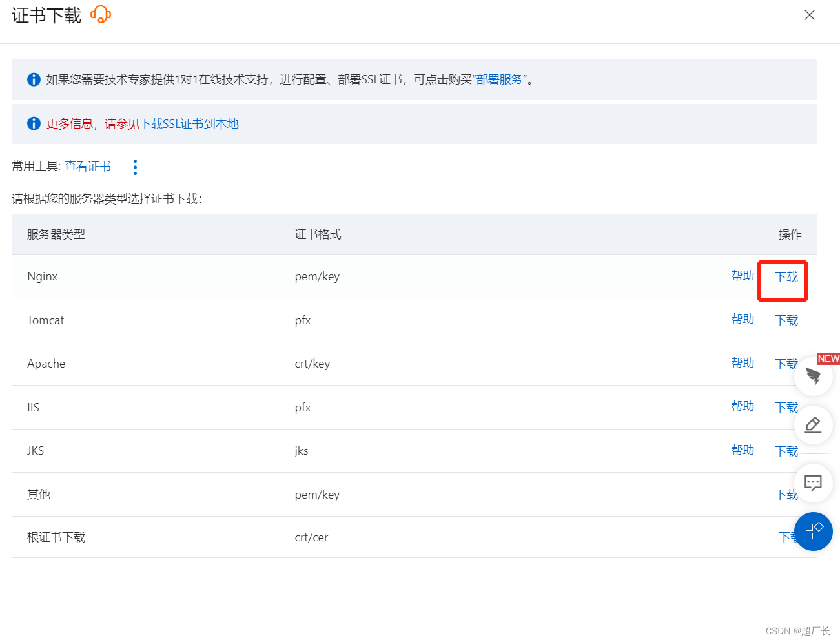Open help for the Nginx row
This screenshot has height=642, width=840.
pyautogui.click(x=743, y=276)
